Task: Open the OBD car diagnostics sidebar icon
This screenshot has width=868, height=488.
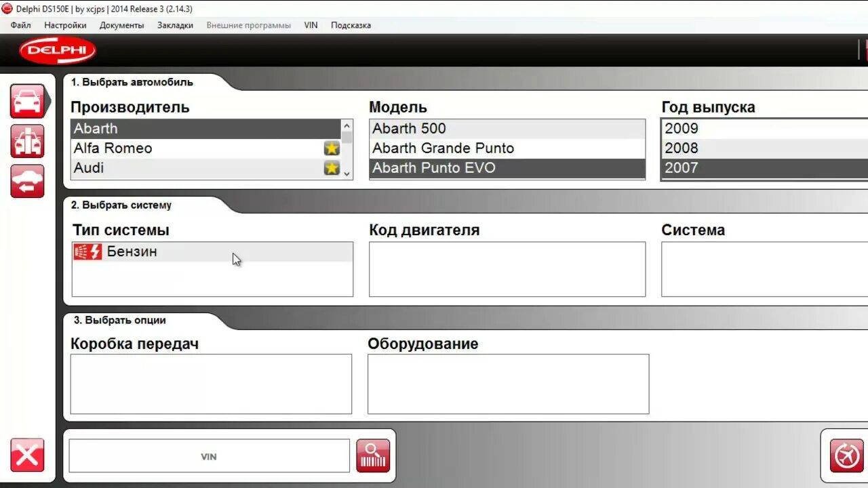Action: [x=27, y=141]
